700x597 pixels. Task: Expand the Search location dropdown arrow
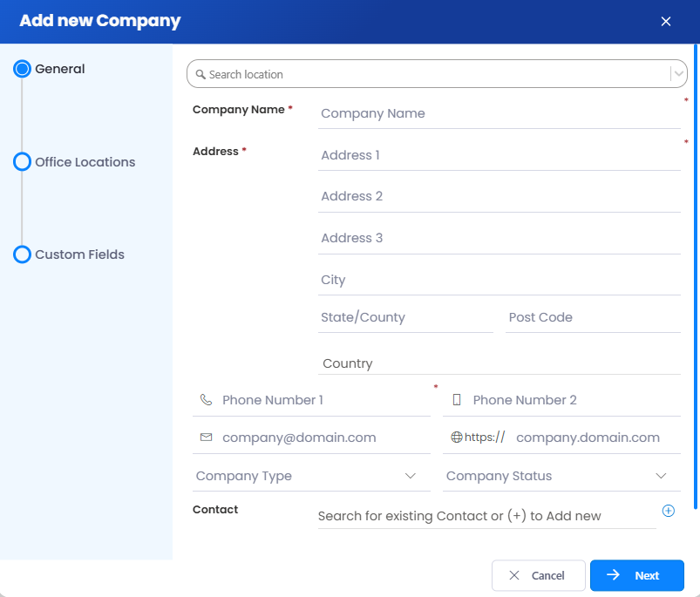point(678,74)
